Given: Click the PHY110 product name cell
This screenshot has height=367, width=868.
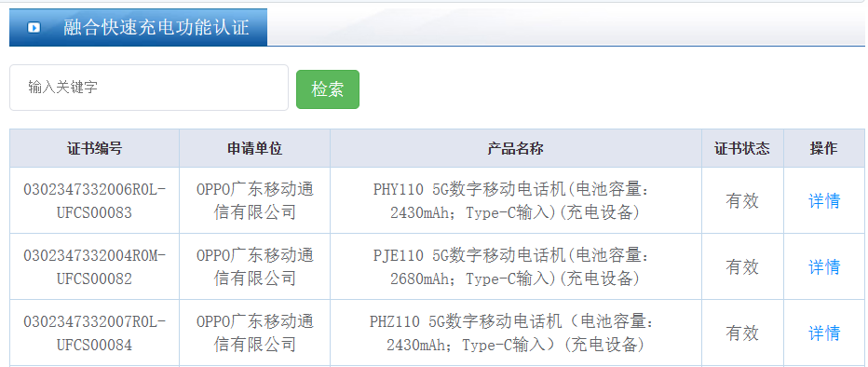Looking at the screenshot, I should [x=516, y=201].
